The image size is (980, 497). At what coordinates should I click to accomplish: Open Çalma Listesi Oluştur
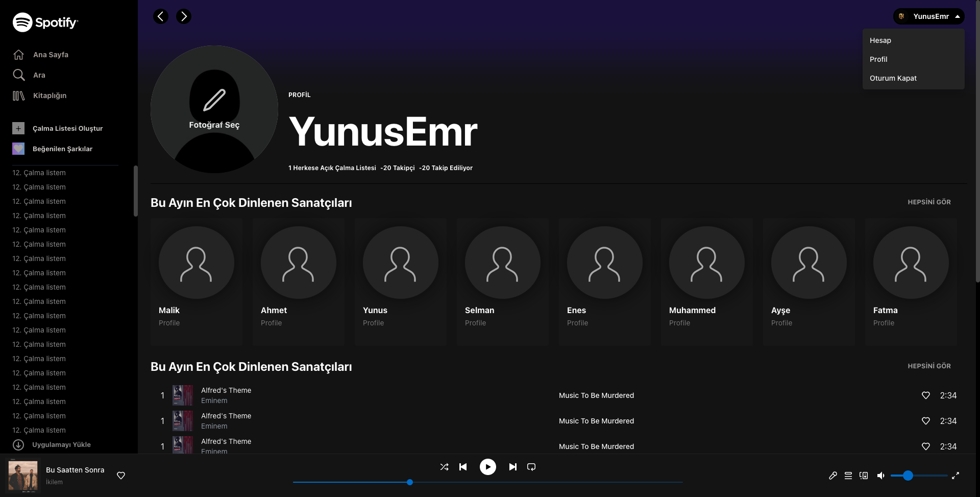[68, 128]
